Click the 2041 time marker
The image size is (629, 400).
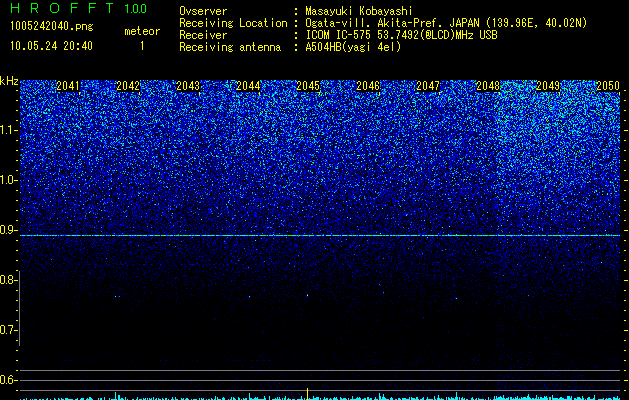[68, 86]
